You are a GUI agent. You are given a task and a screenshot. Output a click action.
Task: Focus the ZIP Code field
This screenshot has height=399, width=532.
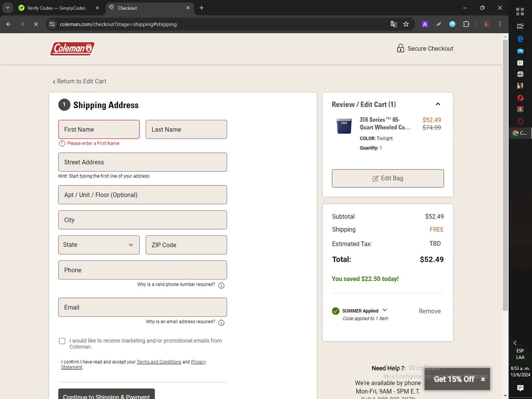click(x=186, y=245)
